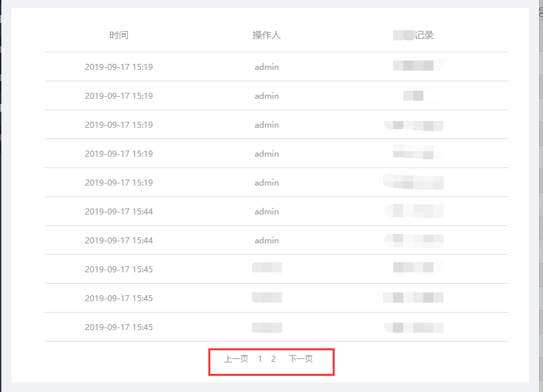
Task: Go to the next page using 下一页
Action: (302, 359)
